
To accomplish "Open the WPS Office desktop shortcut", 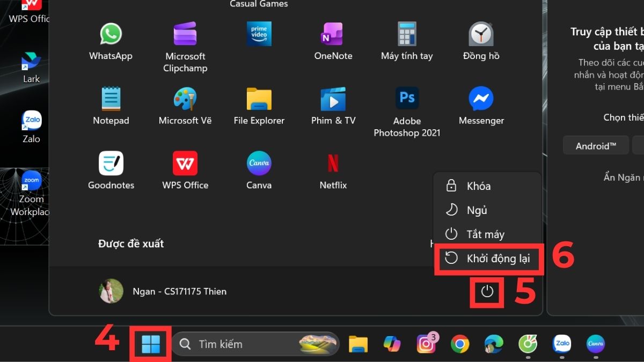I will 30,12.
